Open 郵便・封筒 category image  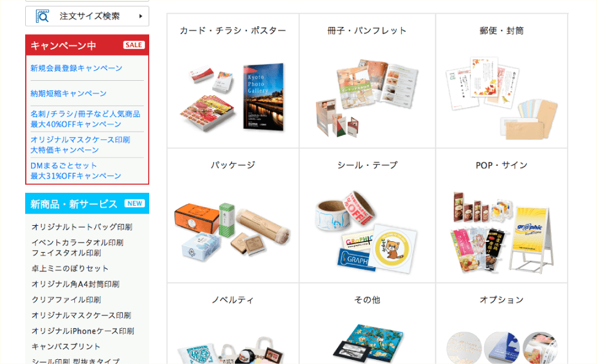click(502, 98)
